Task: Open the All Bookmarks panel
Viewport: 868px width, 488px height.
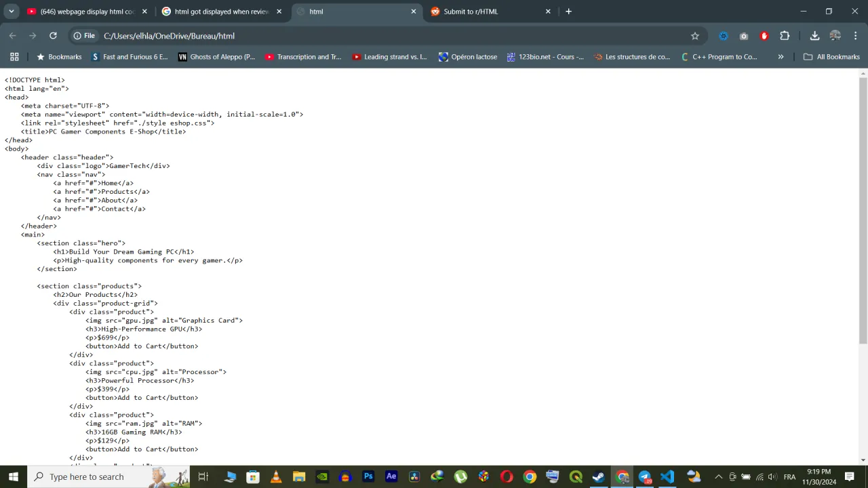Action: coord(832,57)
